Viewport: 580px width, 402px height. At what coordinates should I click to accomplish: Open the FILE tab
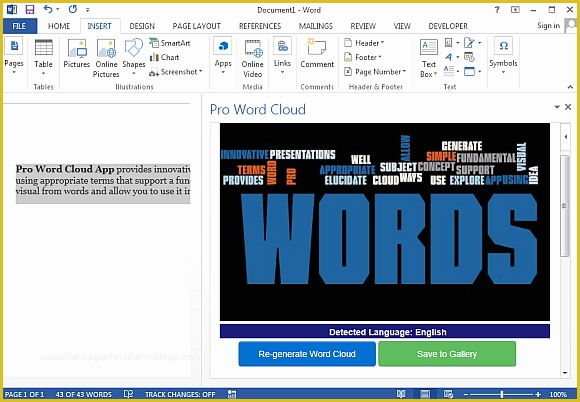[x=19, y=26]
